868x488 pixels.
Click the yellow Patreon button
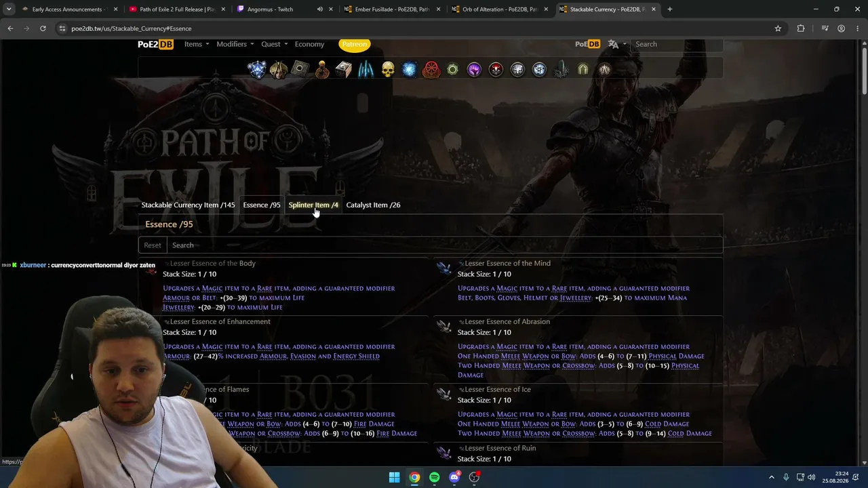(355, 44)
